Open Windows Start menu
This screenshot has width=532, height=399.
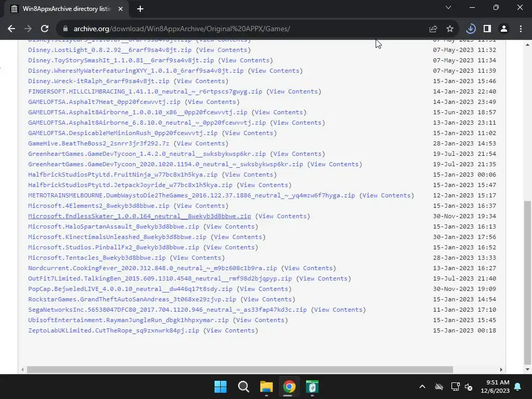tap(220, 387)
